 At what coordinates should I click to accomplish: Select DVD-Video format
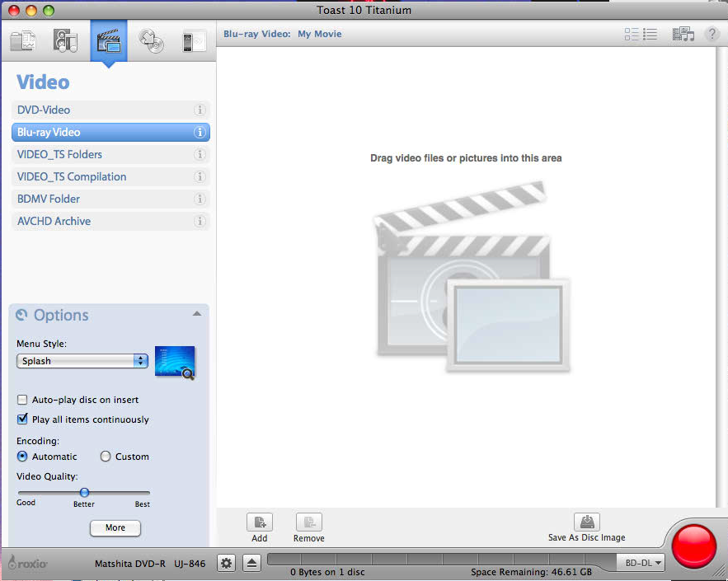(110, 110)
